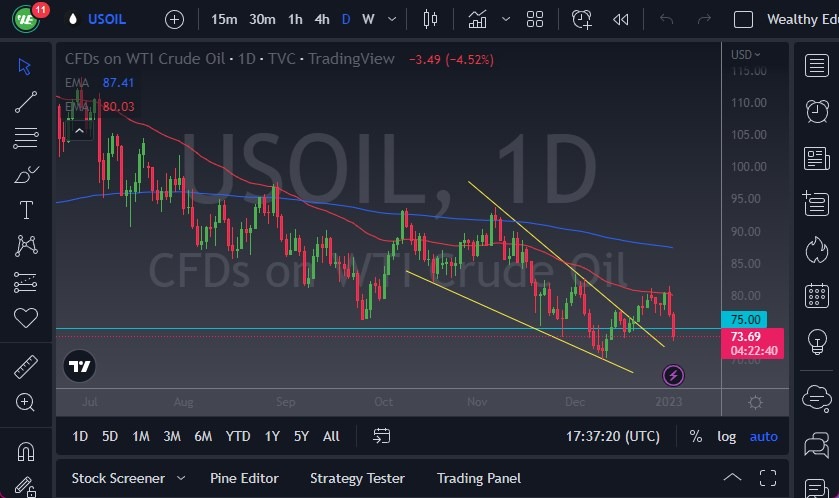Open the Strategy Tester tab
Image resolution: width=839 pixels, height=498 pixels.
(x=357, y=478)
